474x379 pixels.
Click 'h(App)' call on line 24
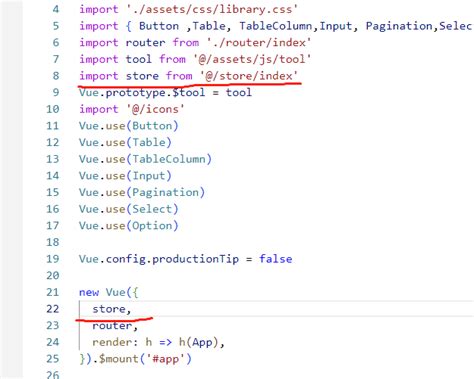point(199,343)
